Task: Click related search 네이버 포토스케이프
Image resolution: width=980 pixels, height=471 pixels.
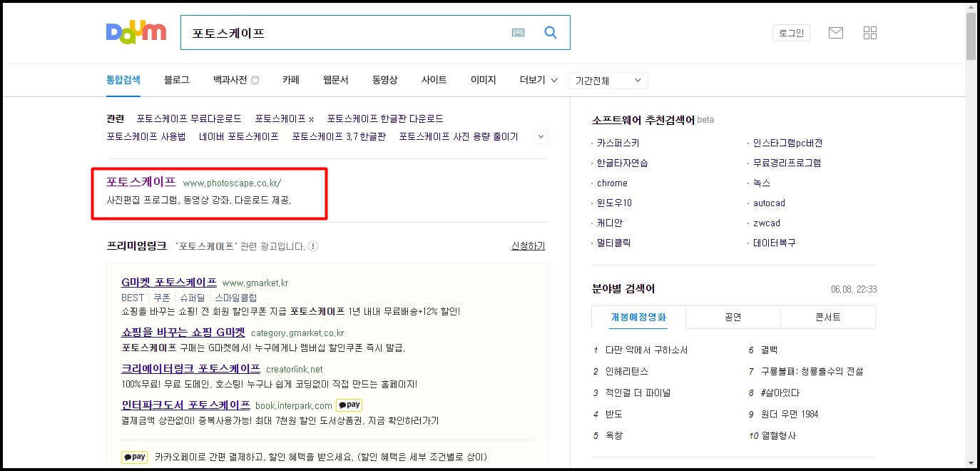Action: point(239,136)
